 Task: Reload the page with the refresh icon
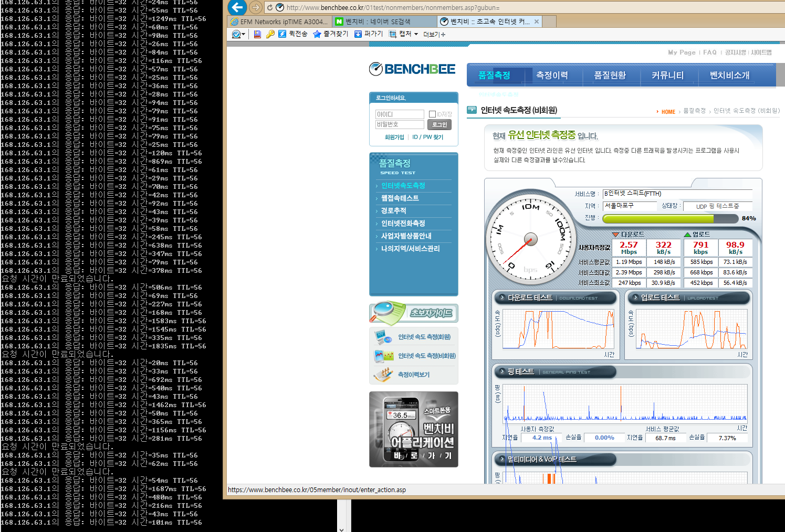[x=270, y=7]
